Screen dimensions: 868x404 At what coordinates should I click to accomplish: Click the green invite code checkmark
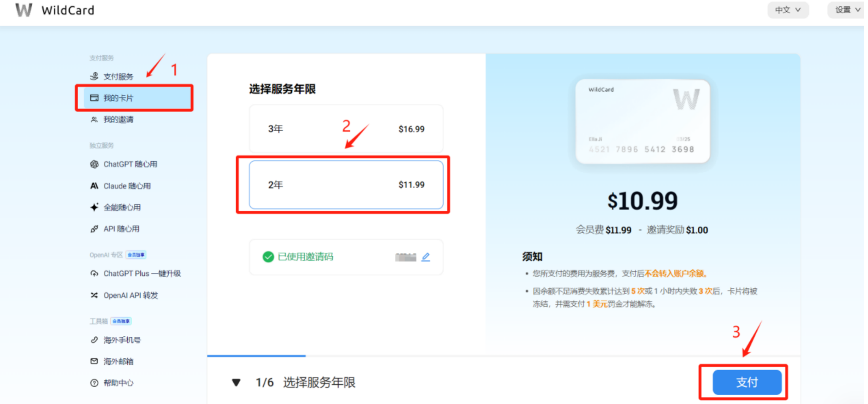pyautogui.click(x=268, y=257)
